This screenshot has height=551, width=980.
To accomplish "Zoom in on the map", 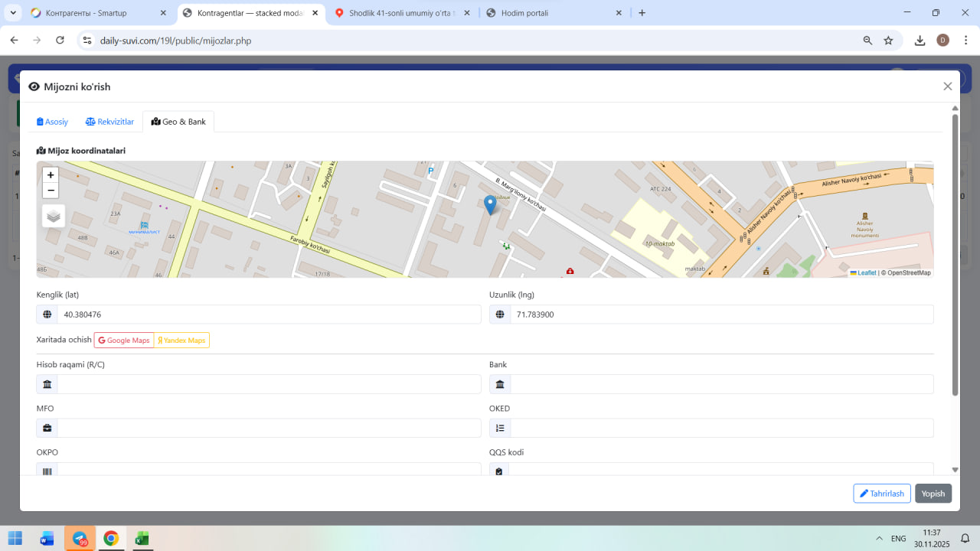I will coord(51,174).
